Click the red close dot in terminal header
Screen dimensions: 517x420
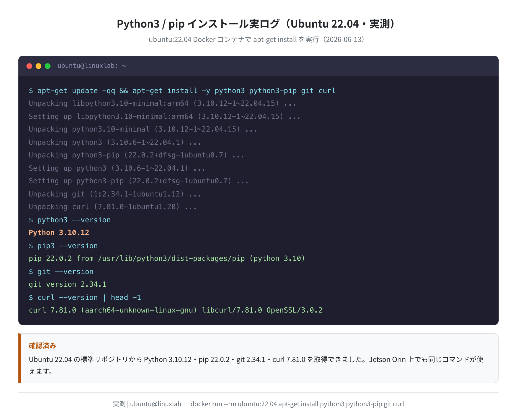coord(29,66)
